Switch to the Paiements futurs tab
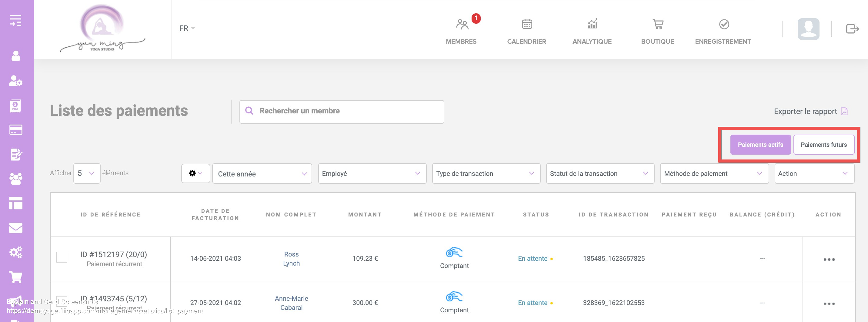Screen dimensions: 868x322 (823, 145)
